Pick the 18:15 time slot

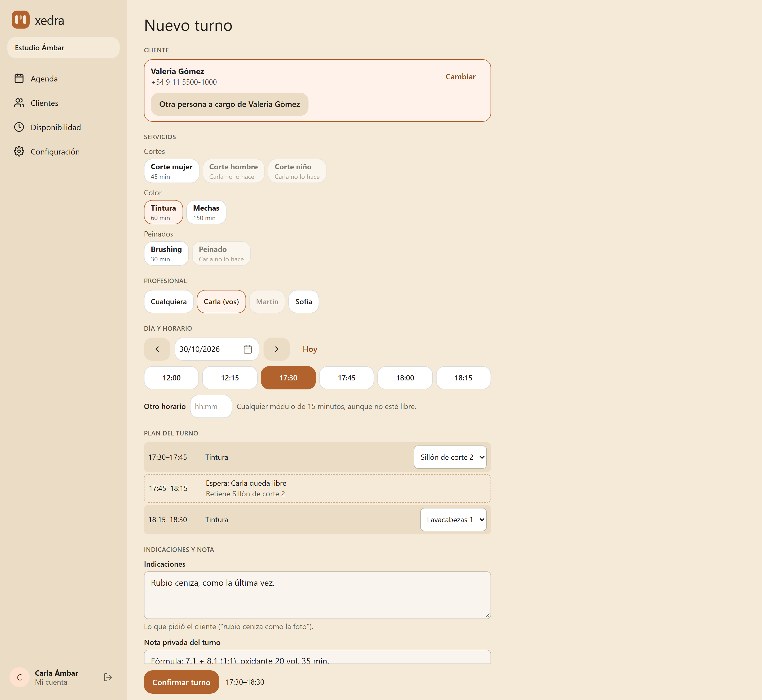pyautogui.click(x=463, y=378)
